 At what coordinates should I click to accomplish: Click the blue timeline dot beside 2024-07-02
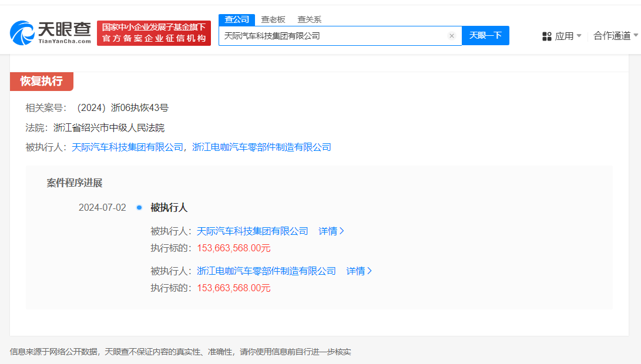click(x=138, y=207)
